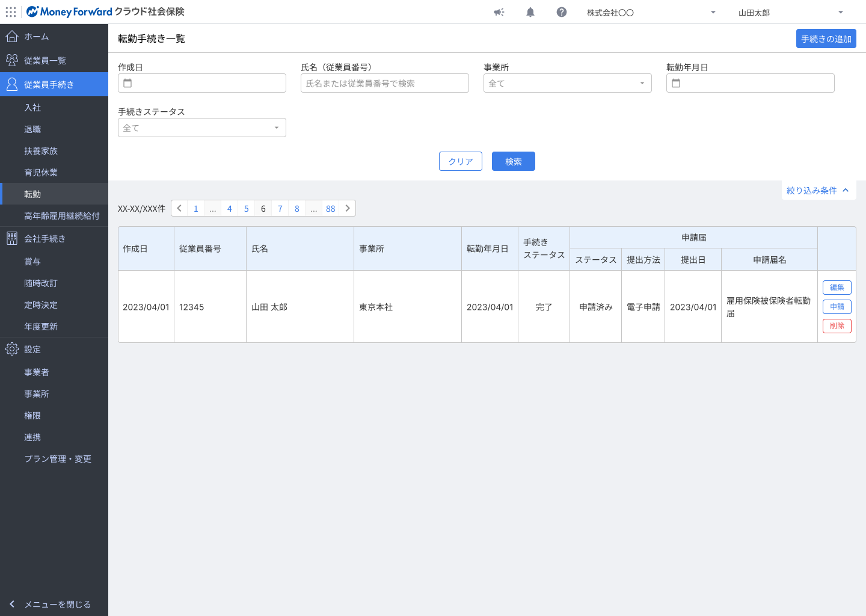The width and height of the screenshot is (866, 616).
Task: Click 電子申請 submission method cell
Action: click(x=643, y=307)
